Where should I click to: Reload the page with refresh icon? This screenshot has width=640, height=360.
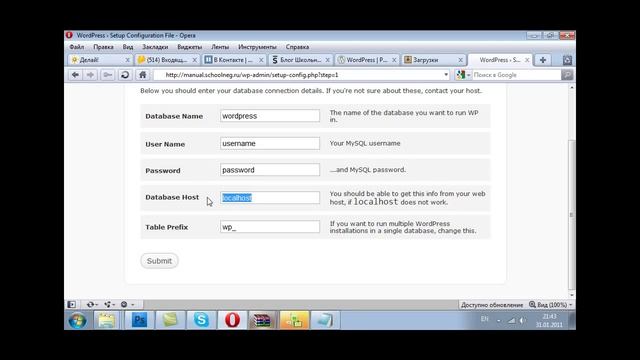(x=125, y=75)
